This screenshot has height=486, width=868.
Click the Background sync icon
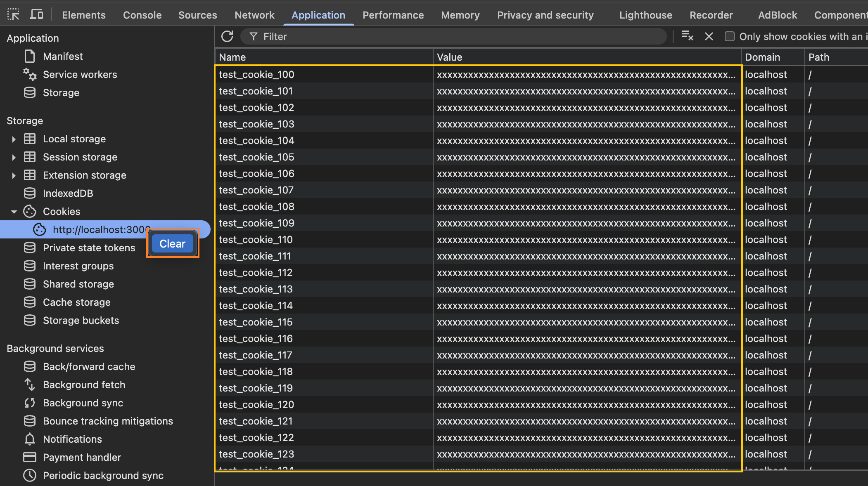(30, 403)
